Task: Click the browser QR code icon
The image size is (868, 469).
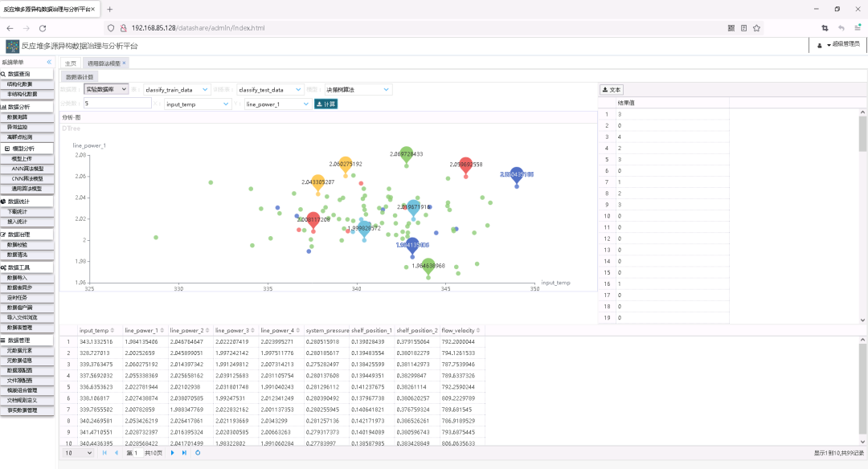Action: point(731,27)
